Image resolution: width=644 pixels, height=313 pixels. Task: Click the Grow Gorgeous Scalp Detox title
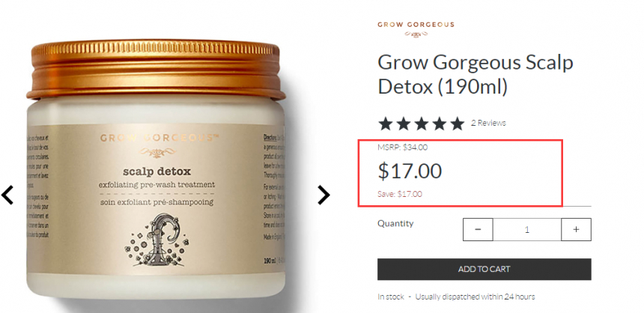coord(476,75)
